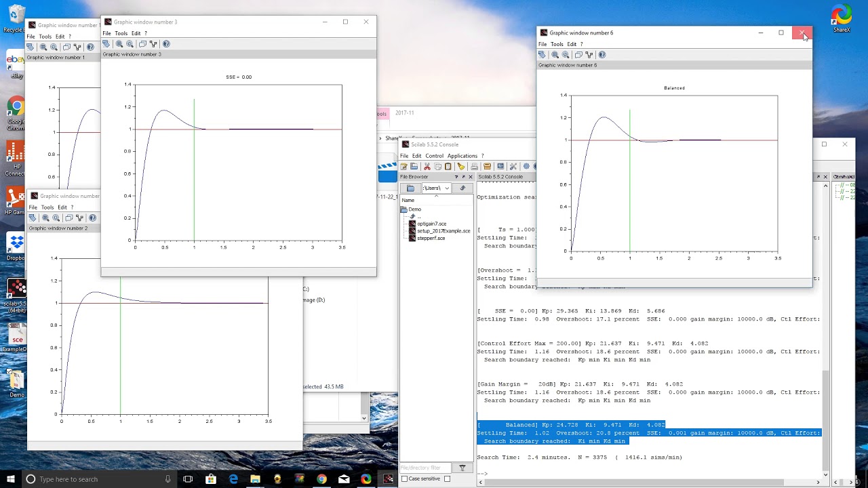Open ? help menu in Scilab Console

coord(483,156)
